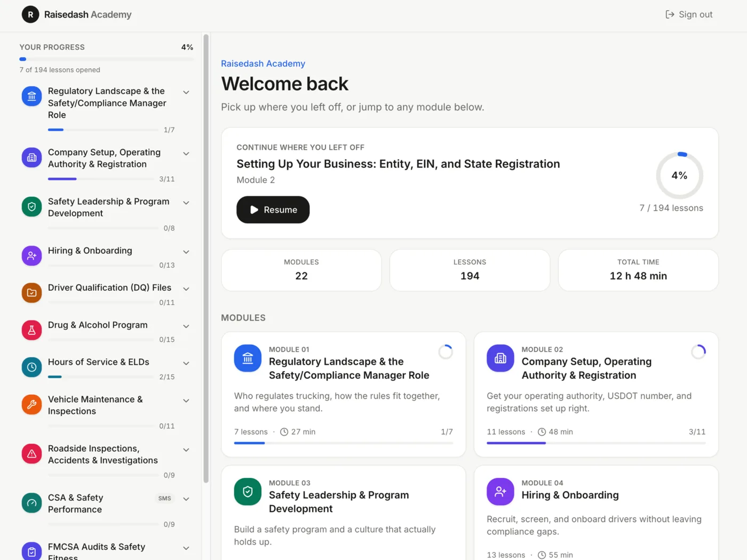Expand the FMCSA Audits sidebar chevron

(186, 548)
